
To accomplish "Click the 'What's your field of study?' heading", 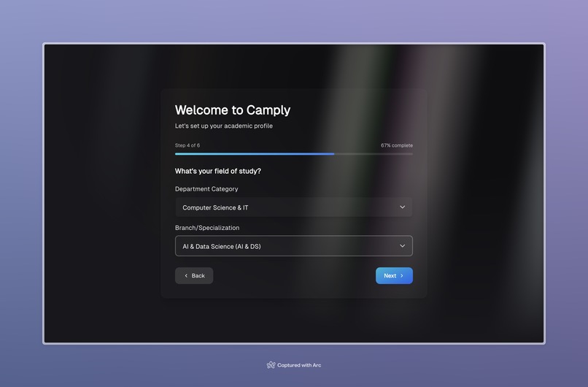I will pyautogui.click(x=218, y=171).
